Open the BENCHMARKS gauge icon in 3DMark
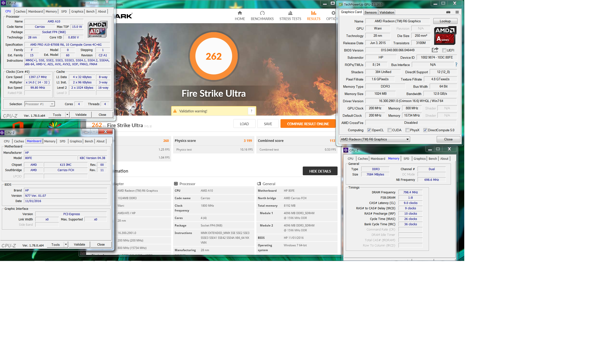The height and width of the screenshot is (364, 605). (x=262, y=13)
